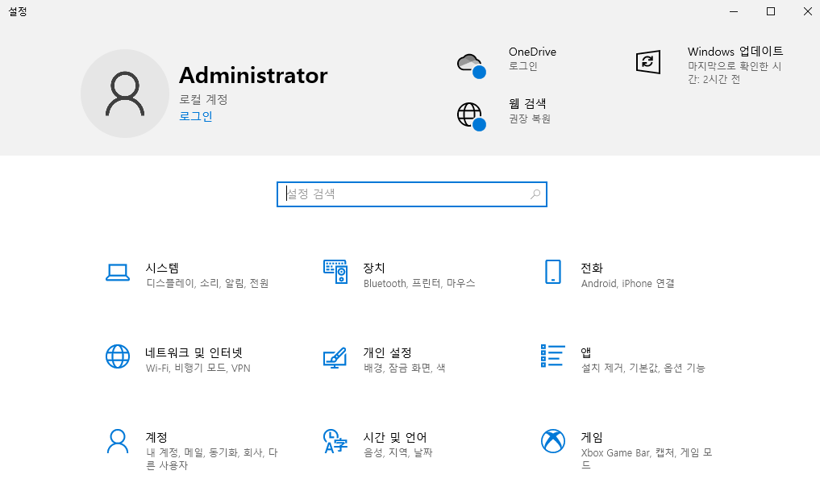Close the 설정 window
Image resolution: width=820 pixels, height=504 pixels.
(807, 11)
